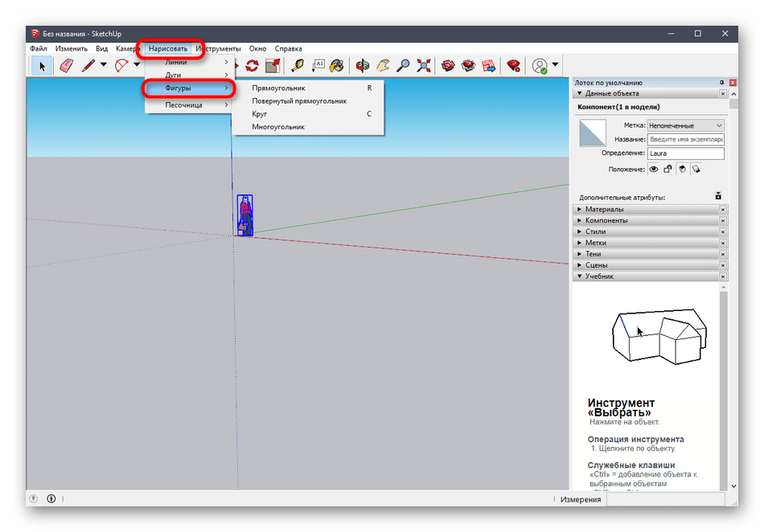Choose the Tape Measure tool
764x532 pixels.
point(298,66)
